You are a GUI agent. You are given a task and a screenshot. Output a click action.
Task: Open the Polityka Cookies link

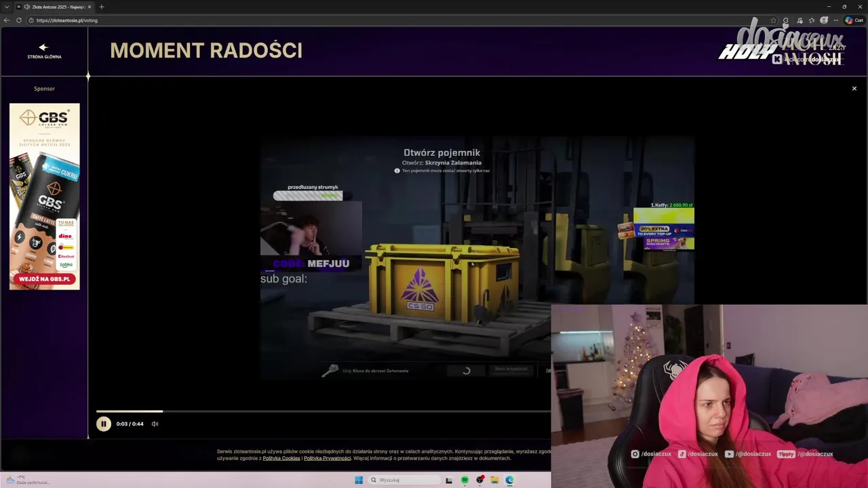point(281,458)
